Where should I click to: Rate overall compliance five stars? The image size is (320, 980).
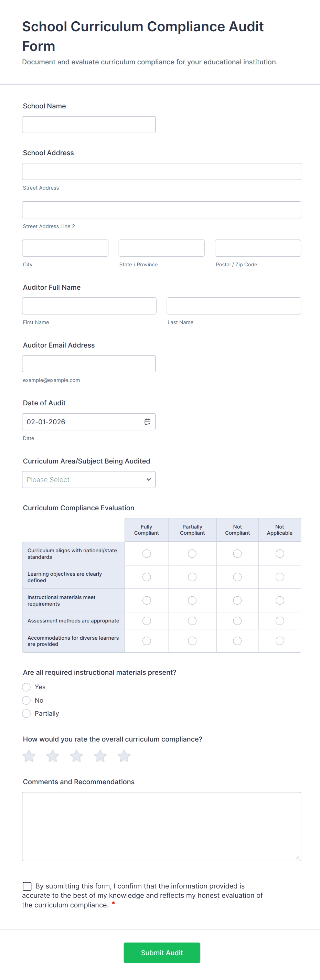pos(124,756)
